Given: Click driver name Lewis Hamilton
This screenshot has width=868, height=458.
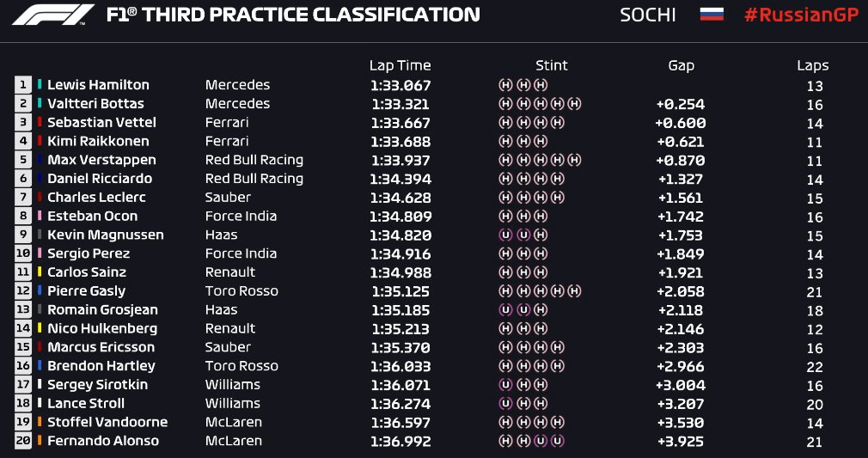Looking at the screenshot, I should [x=98, y=85].
